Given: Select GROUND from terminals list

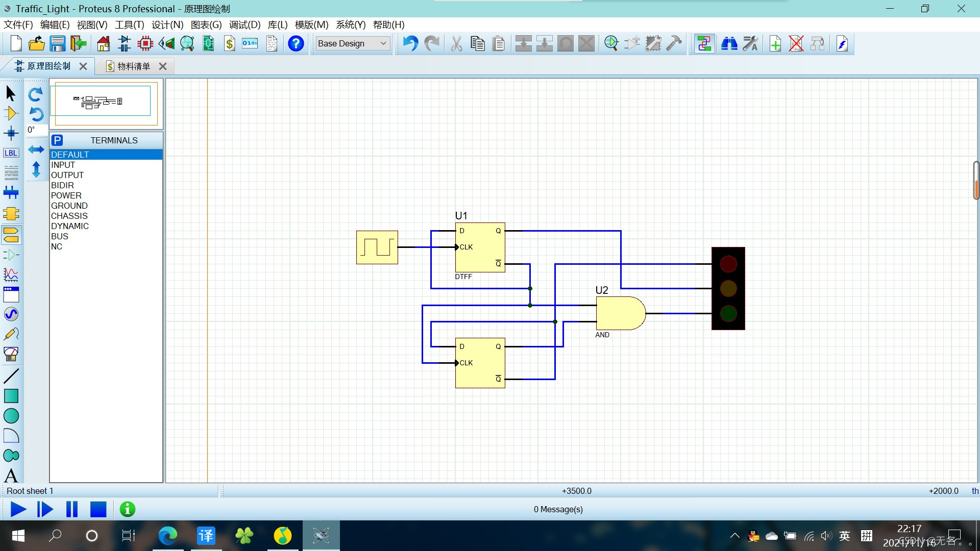Looking at the screenshot, I should tap(69, 206).
